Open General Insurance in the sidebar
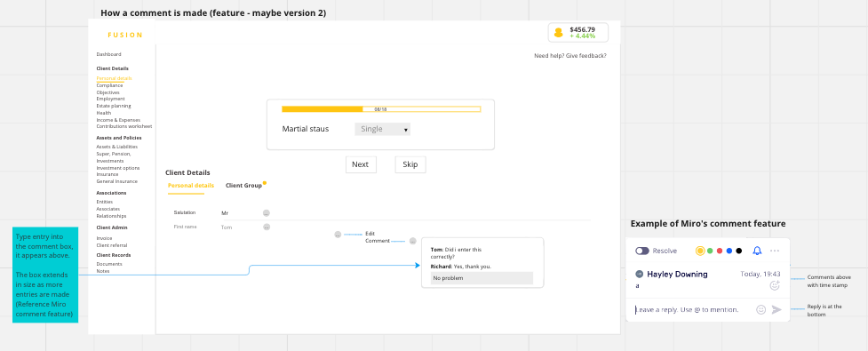Screen dimensions: 868x351 116,181
